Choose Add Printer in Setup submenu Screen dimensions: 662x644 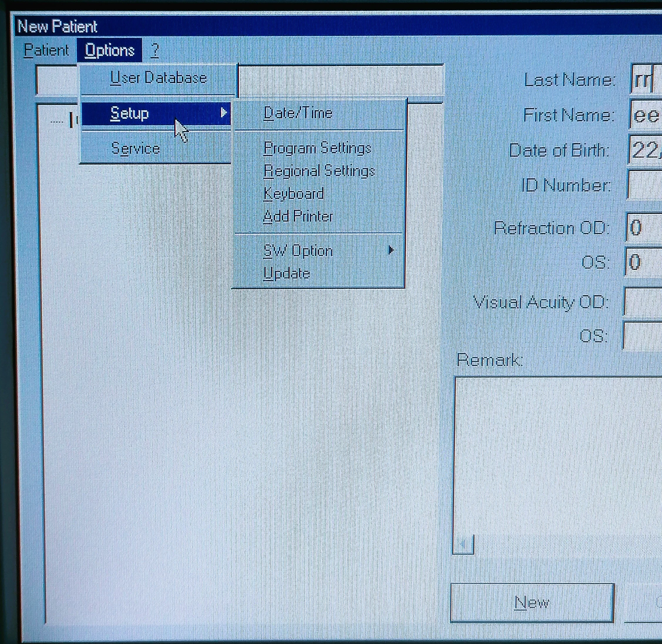coord(320,216)
